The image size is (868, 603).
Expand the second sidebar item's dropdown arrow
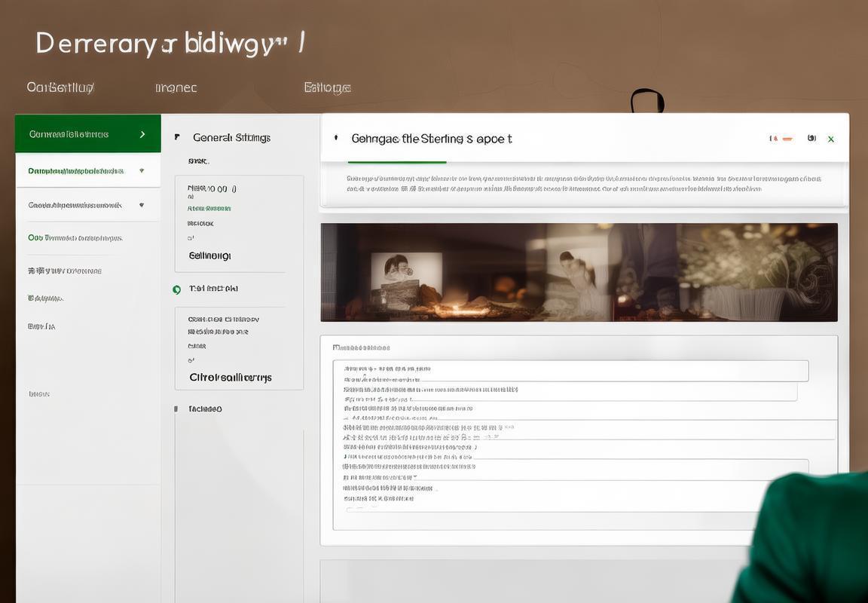[x=141, y=171]
